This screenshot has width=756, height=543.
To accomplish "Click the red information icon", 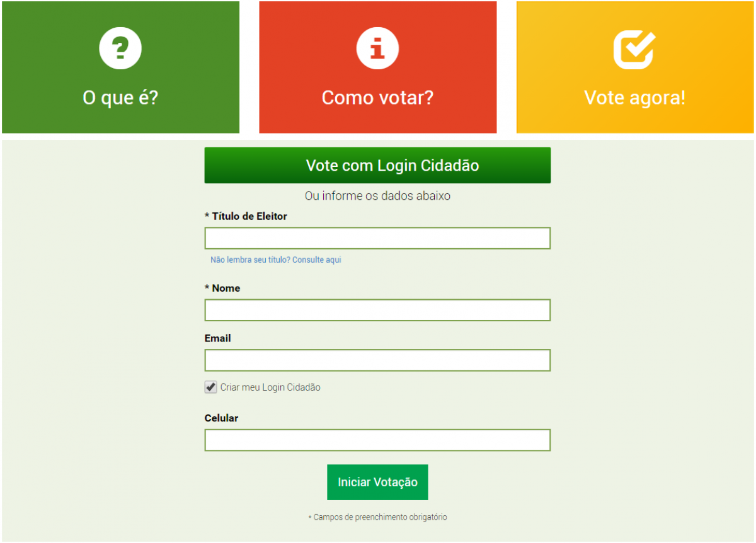I will point(377,49).
